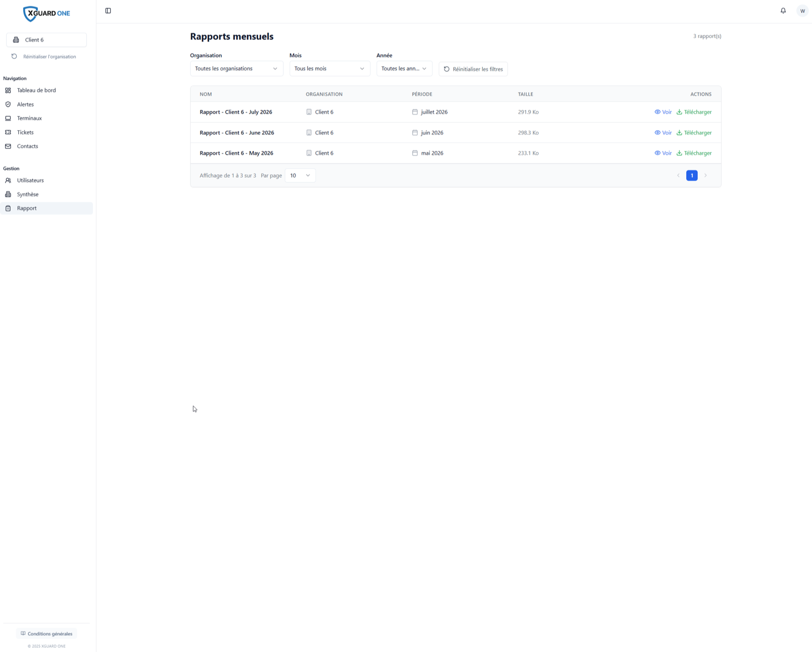Open the user avatar W menu
Image resolution: width=812 pixels, height=652 pixels.
(802, 11)
